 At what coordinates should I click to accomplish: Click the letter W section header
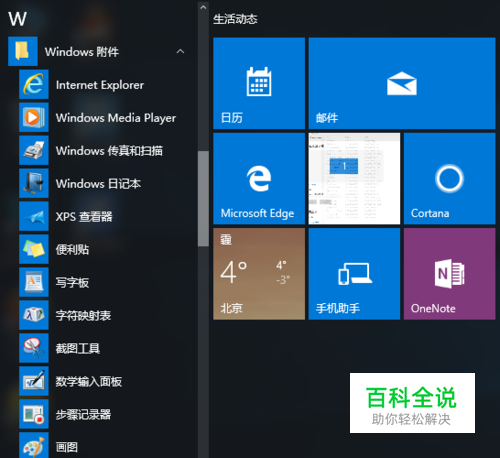click(x=17, y=19)
